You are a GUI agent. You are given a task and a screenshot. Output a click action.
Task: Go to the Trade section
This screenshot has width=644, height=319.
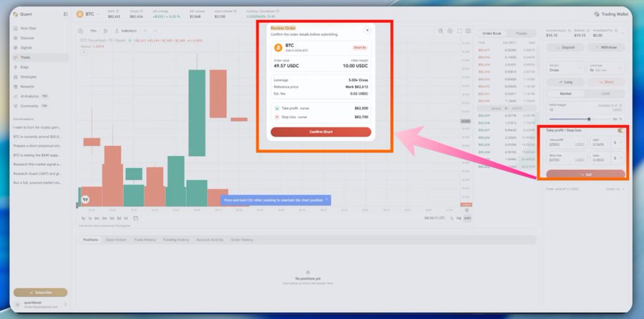tap(40, 57)
